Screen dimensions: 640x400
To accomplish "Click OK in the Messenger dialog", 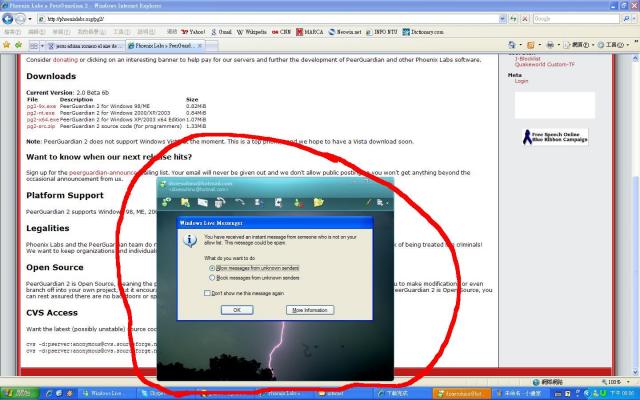I will point(237,310).
